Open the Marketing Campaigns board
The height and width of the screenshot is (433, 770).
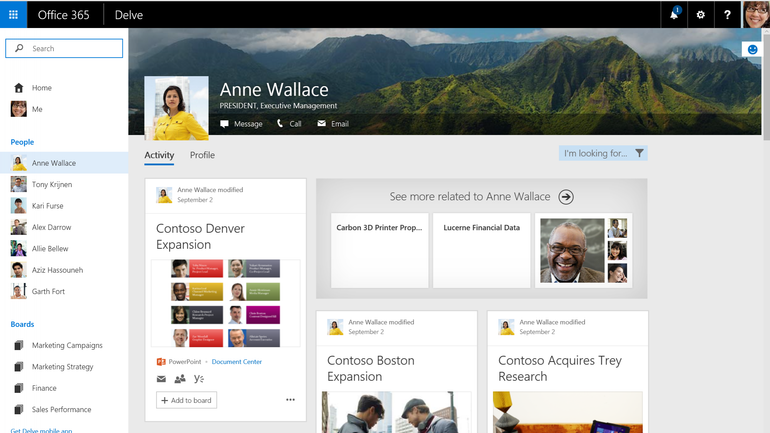[67, 345]
